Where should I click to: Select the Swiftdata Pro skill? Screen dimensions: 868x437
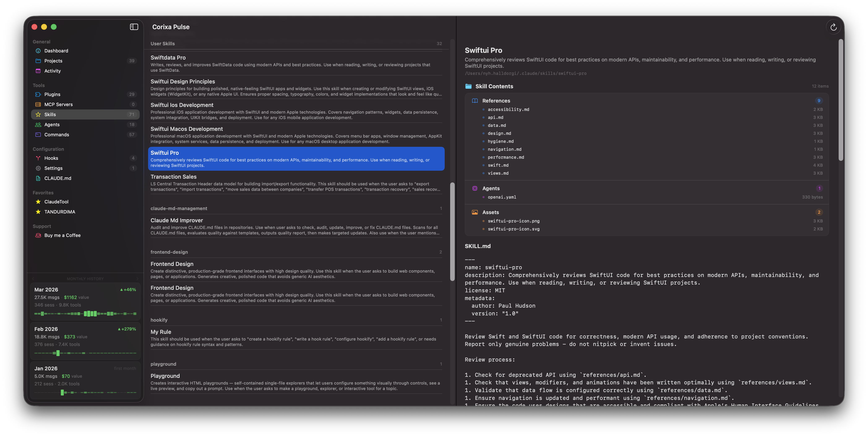tap(296, 63)
